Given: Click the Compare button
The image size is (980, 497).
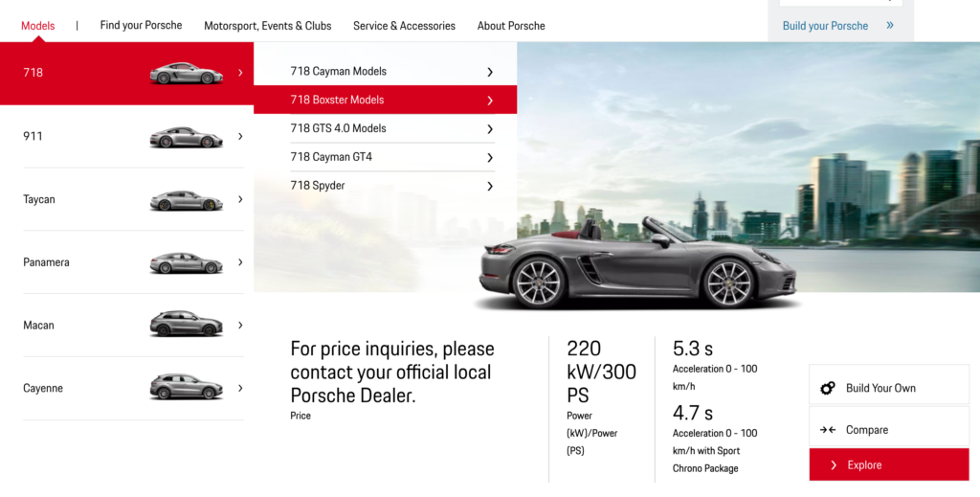Looking at the screenshot, I should tap(889, 426).
